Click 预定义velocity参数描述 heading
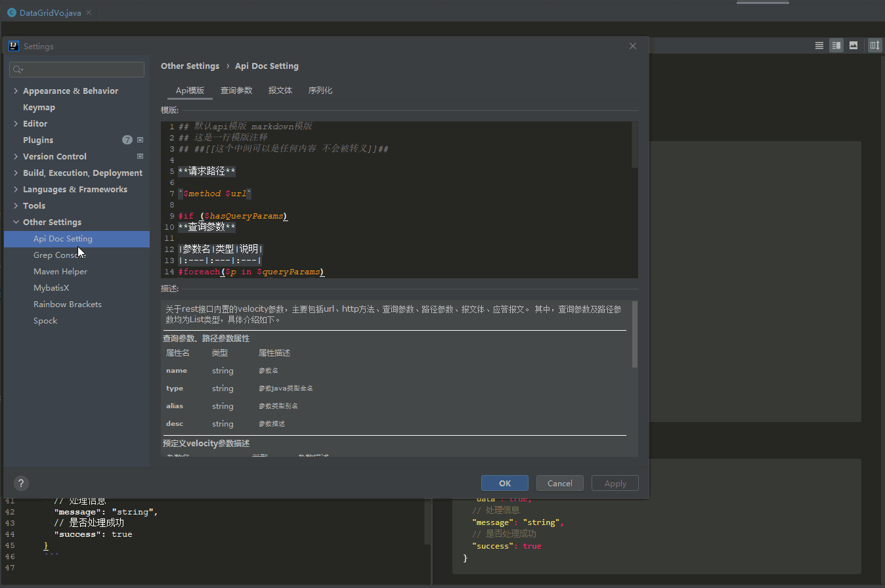The width and height of the screenshot is (885, 588). [x=206, y=444]
